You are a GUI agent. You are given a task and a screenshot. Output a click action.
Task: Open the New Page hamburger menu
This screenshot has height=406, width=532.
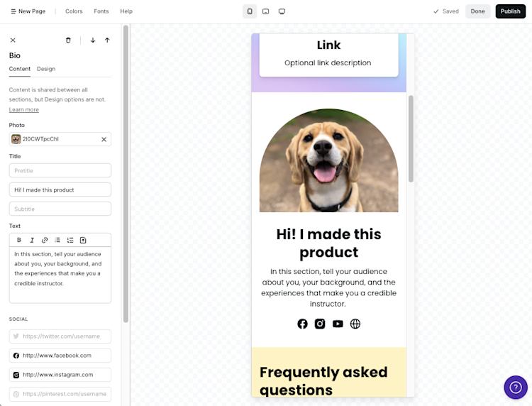(x=28, y=11)
